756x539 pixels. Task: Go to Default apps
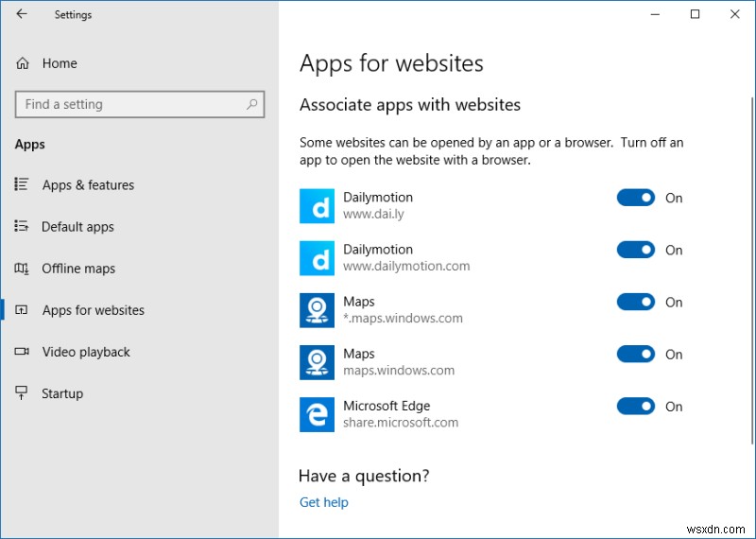[x=139, y=226]
